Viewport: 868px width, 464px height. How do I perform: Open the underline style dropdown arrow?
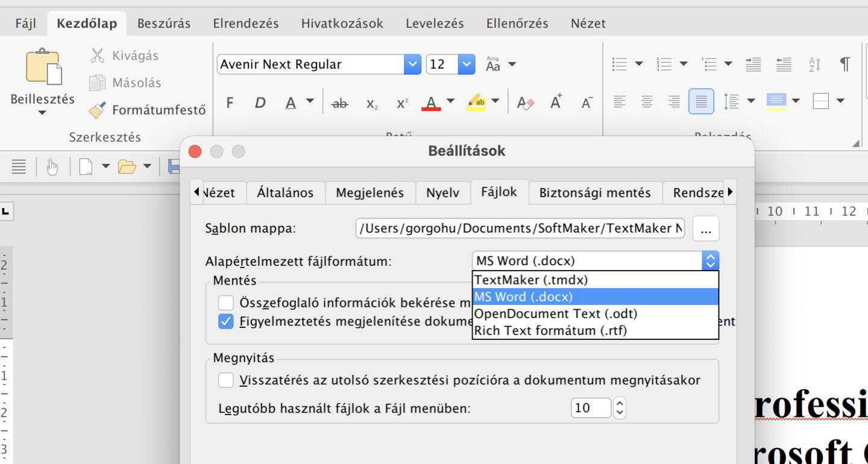tap(310, 101)
